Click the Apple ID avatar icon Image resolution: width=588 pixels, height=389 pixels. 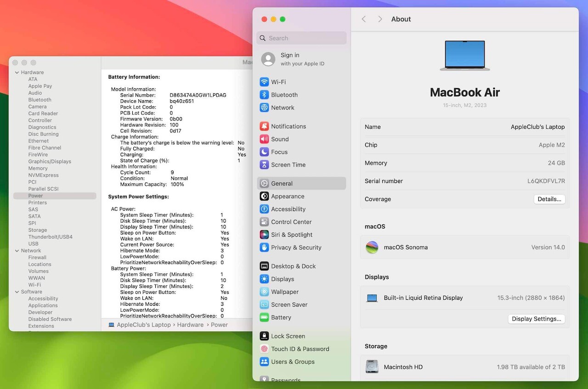pyautogui.click(x=268, y=59)
